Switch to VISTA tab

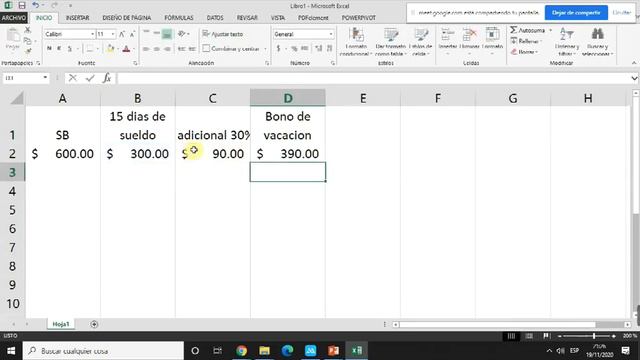tap(278, 18)
